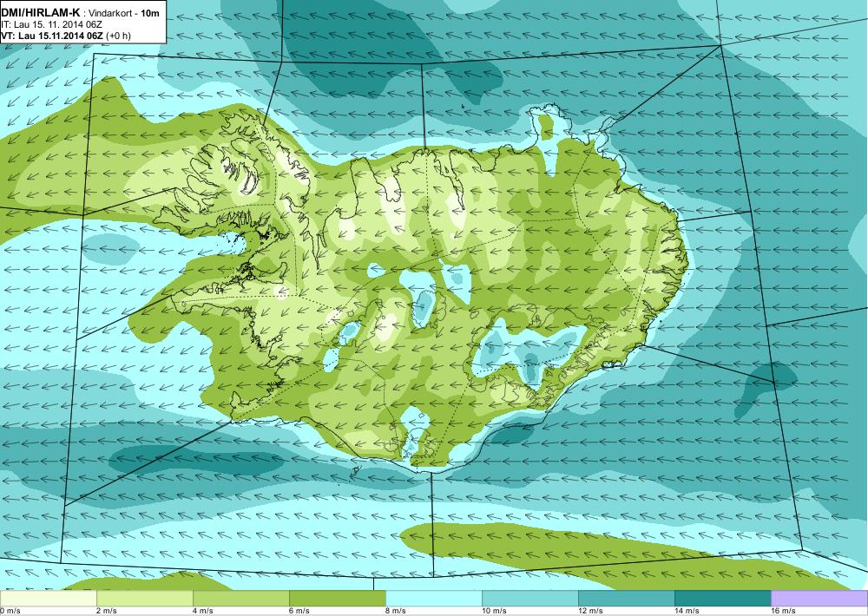
Task: Click the "DMI/HIRLAM-K" model title text
Action: 41,11
